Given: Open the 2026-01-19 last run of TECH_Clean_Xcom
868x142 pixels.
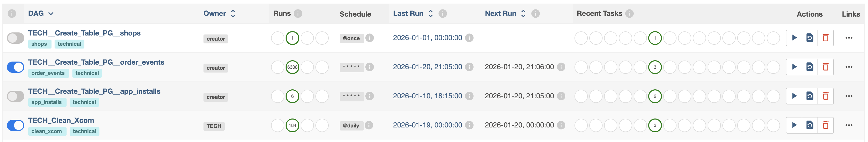Looking at the screenshot, I should 427,125.
